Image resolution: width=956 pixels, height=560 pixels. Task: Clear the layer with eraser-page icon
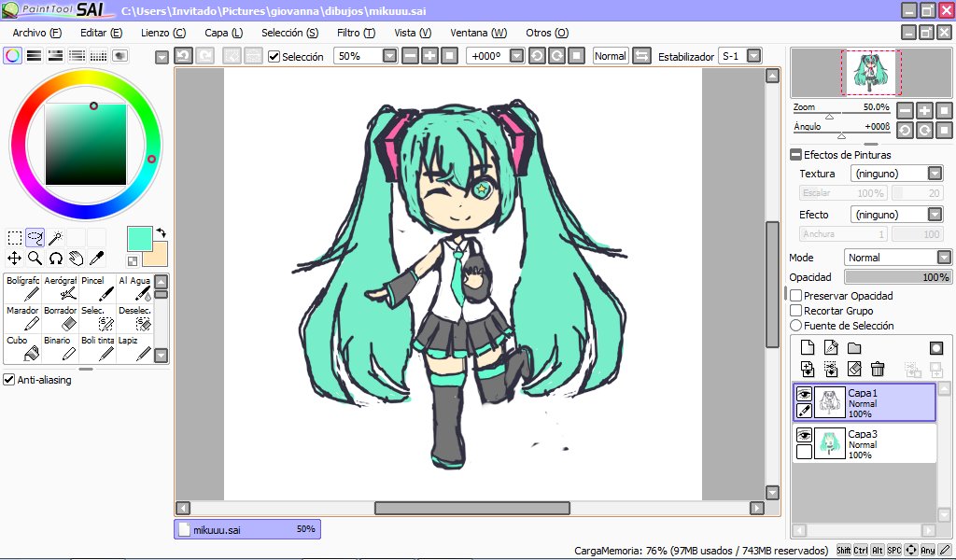click(854, 369)
